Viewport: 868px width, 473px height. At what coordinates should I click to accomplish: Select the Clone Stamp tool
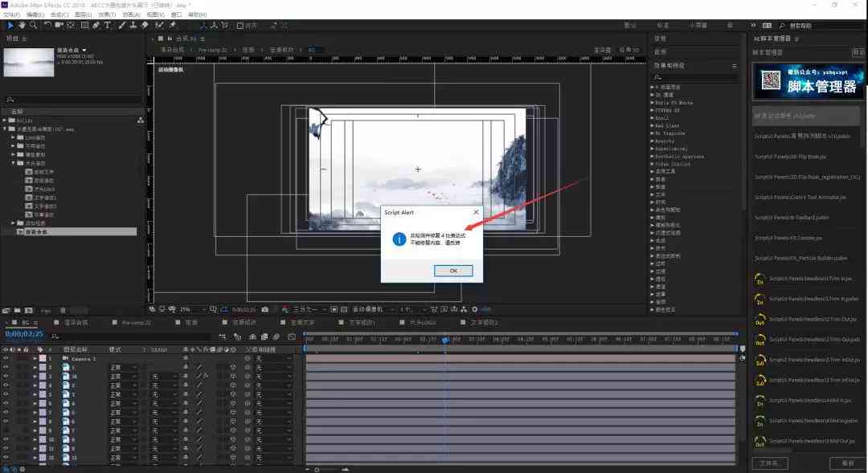click(x=133, y=25)
